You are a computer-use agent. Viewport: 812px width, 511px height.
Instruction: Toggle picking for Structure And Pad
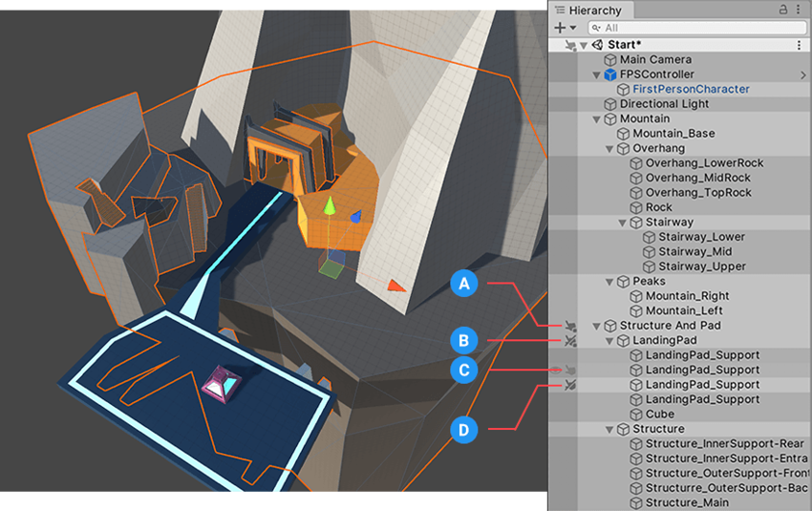point(570,326)
